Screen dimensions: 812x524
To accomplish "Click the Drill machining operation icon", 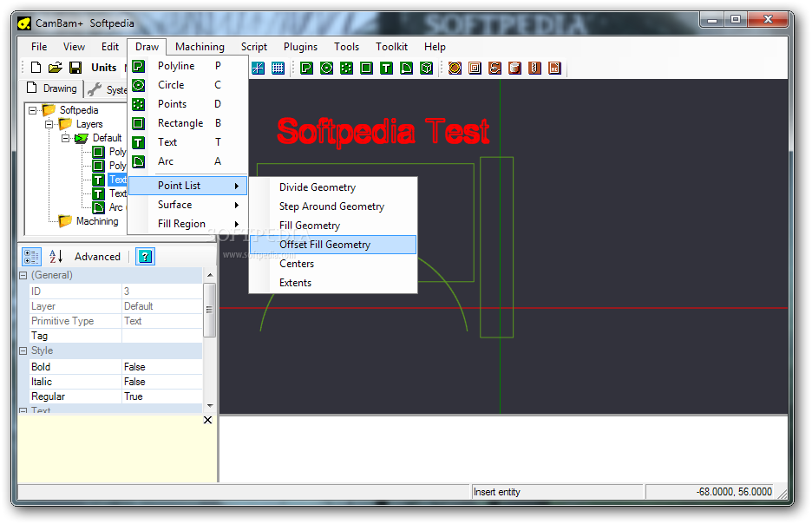I will [535, 68].
